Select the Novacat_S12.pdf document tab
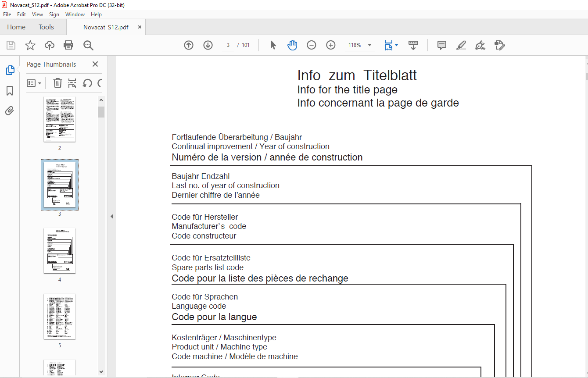The width and height of the screenshot is (588, 378). click(x=106, y=27)
